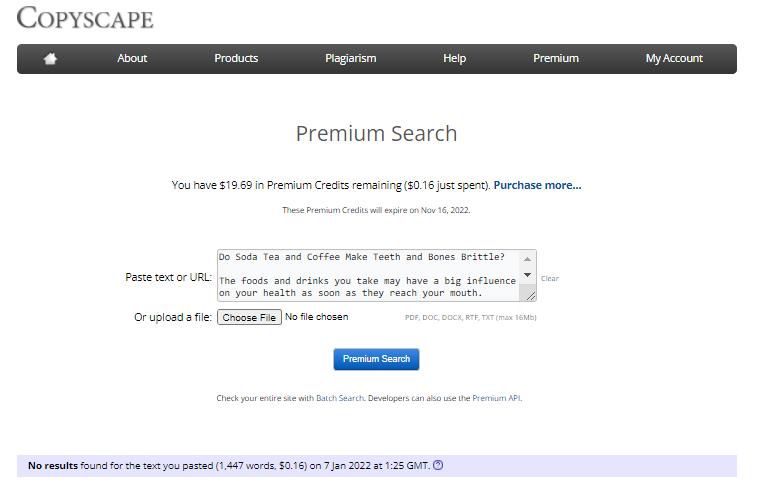Open the Batch Search link

340,398
